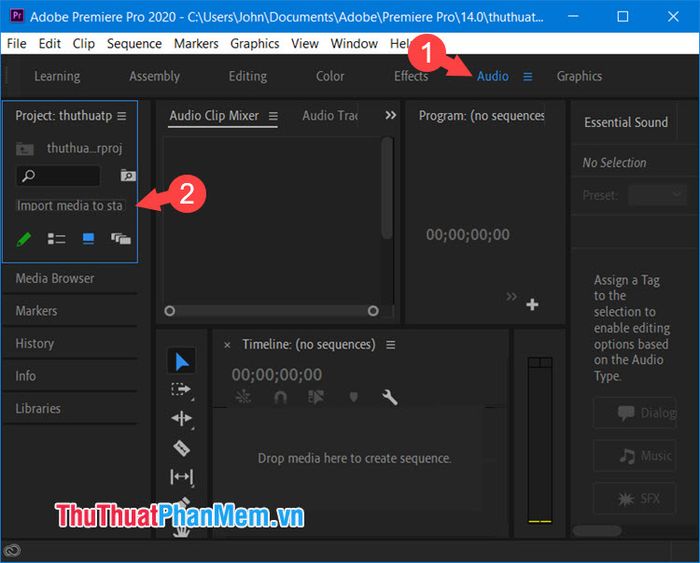This screenshot has width=700, height=563.
Task: Select the Ripple Edit tool
Action: 181,418
